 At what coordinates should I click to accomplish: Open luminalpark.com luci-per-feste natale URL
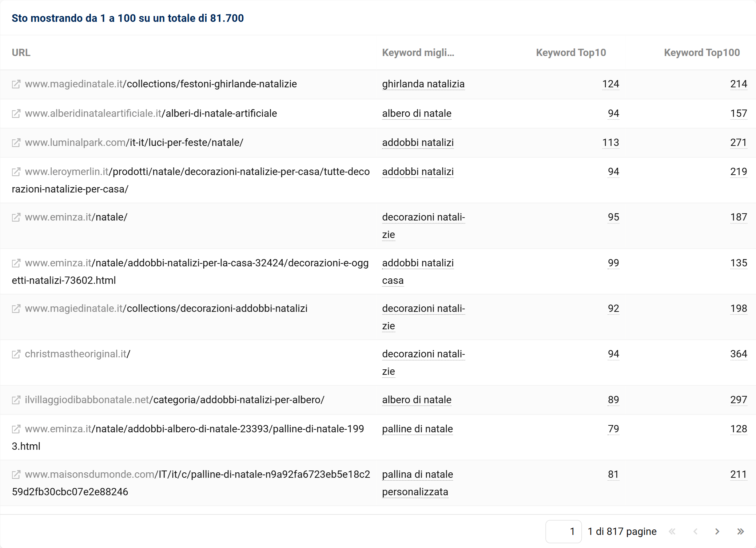tap(134, 143)
